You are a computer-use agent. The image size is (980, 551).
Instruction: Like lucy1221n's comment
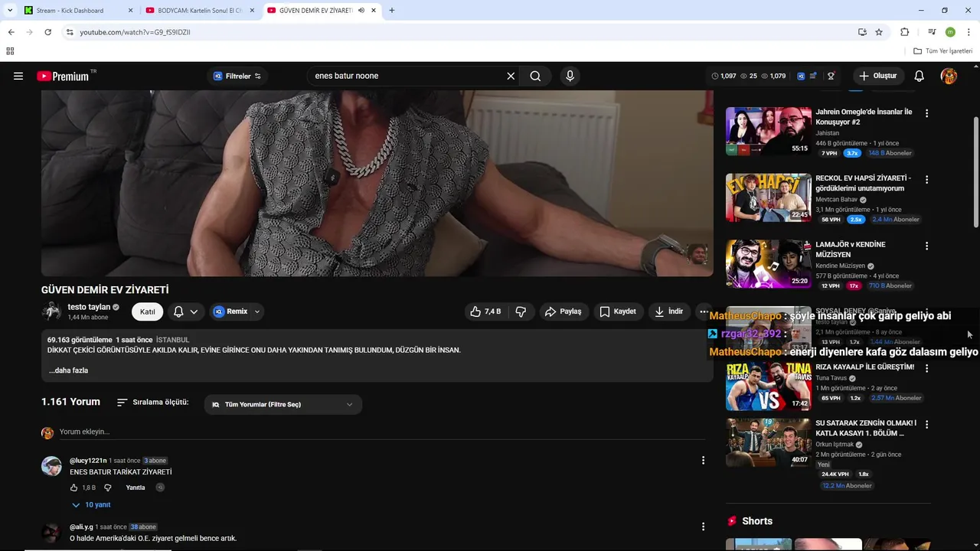click(74, 487)
